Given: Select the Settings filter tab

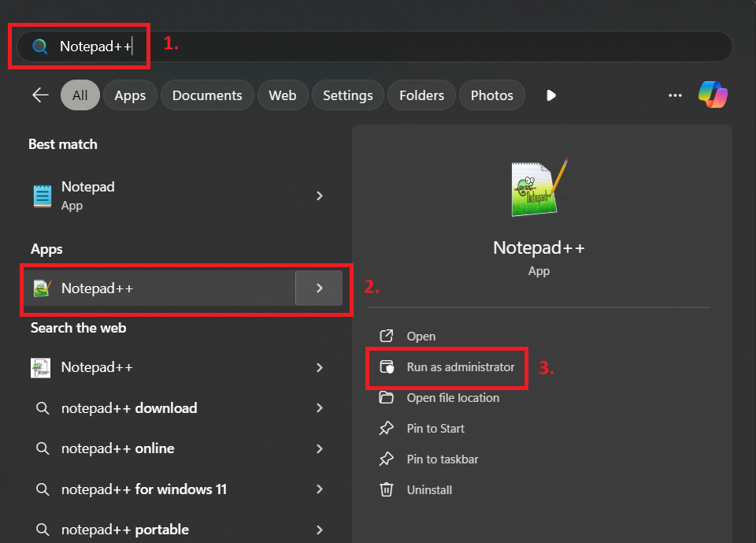Looking at the screenshot, I should point(347,95).
